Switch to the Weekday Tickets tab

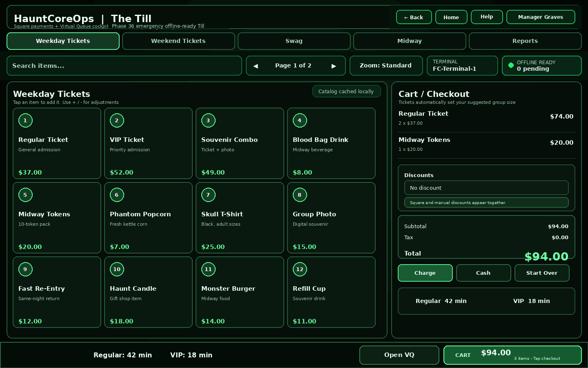click(63, 41)
